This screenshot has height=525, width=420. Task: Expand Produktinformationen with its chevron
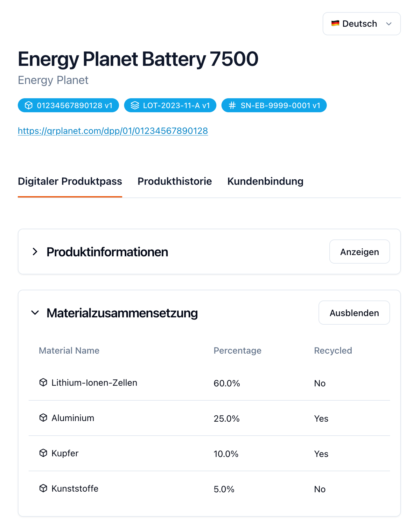35,252
